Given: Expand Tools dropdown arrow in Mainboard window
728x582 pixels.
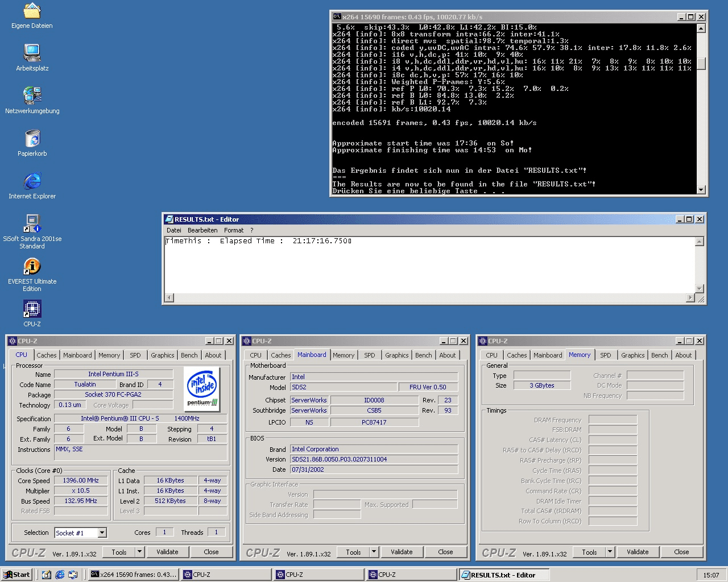Looking at the screenshot, I should tap(374, 552).
